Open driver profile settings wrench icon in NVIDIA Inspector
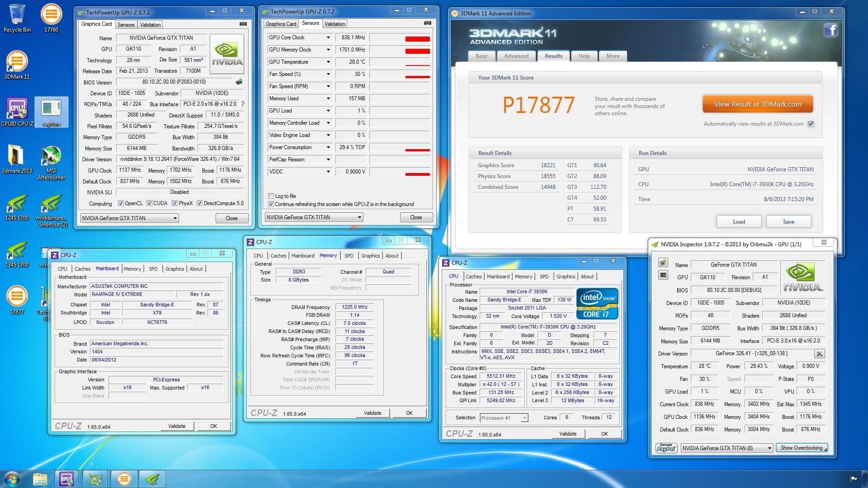Viewport: 868px width, 488px height. [x=819, y=354]
